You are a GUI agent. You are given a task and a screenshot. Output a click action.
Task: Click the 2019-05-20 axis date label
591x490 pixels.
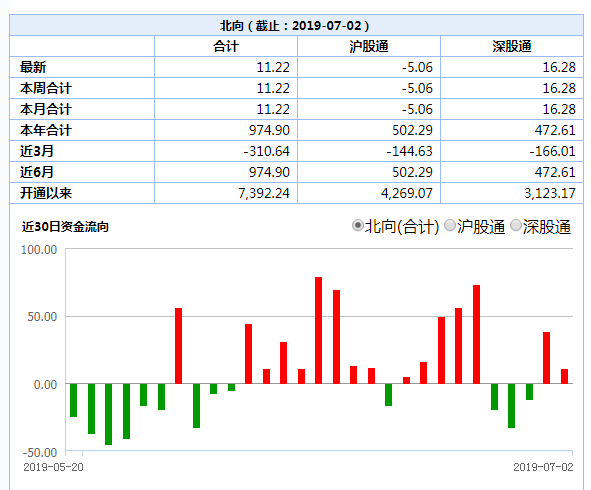click(x=54, y=467)
